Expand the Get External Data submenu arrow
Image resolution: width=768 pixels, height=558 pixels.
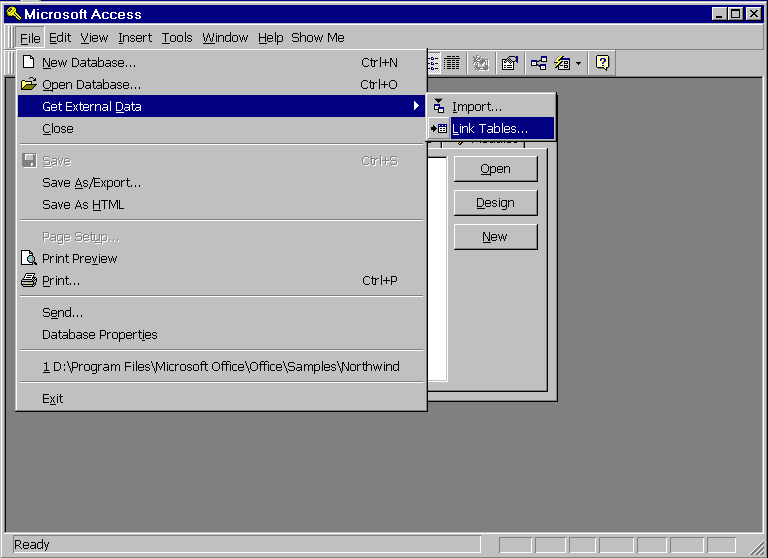[416, 106]
